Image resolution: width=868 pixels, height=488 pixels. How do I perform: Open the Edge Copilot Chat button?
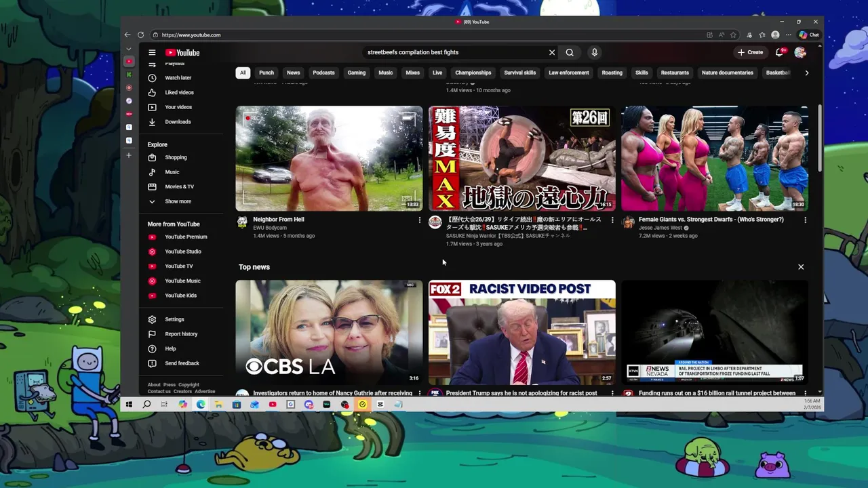(x=809, y=35)
